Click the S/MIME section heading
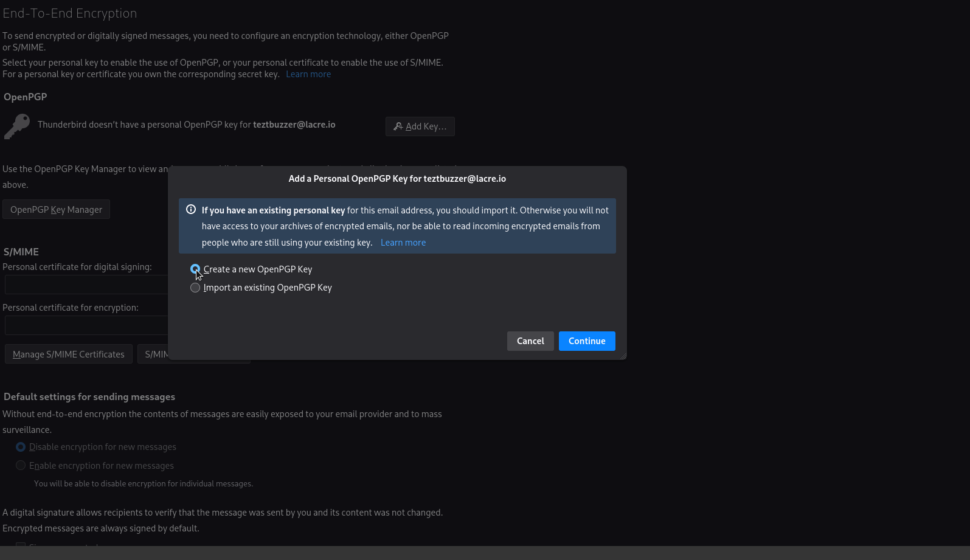The height and width of the screenshot is (560, 970). coord(21,252)
